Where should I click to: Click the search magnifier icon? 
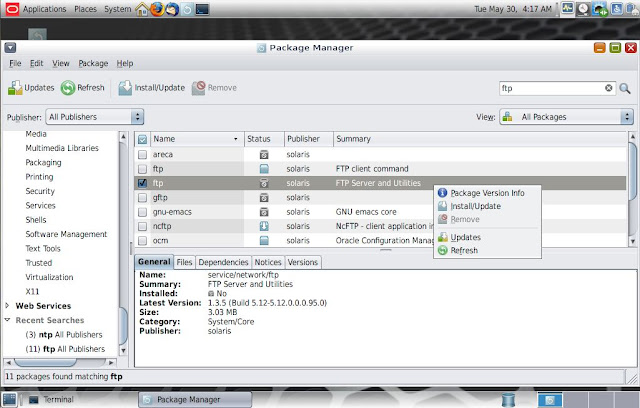point(624,88)
